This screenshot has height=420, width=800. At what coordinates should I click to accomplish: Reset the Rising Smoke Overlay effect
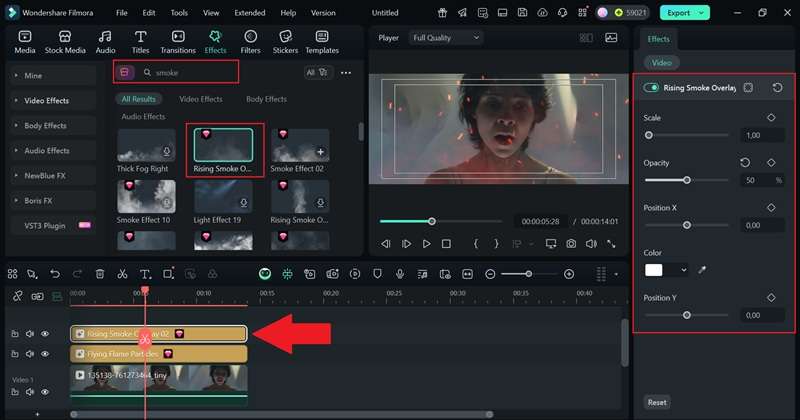click(x=777, y=88)
